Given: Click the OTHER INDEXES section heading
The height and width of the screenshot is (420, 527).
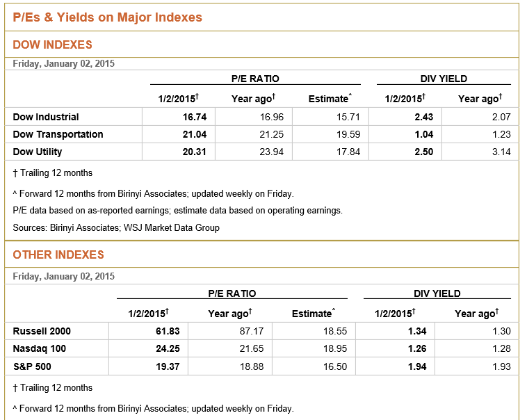Looking at the screenshot, I should point(58,255).
